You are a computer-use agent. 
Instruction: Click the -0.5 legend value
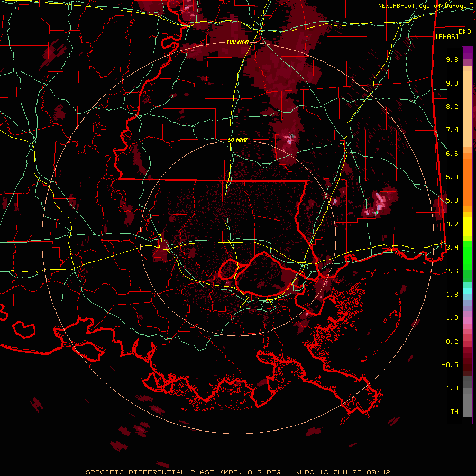(450, 364)
